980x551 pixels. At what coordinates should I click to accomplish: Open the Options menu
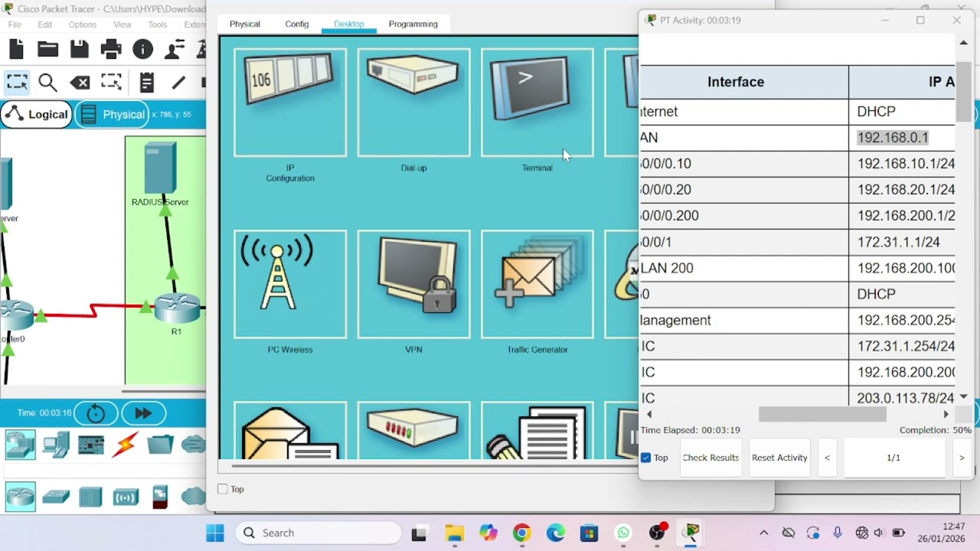(83, 24)
